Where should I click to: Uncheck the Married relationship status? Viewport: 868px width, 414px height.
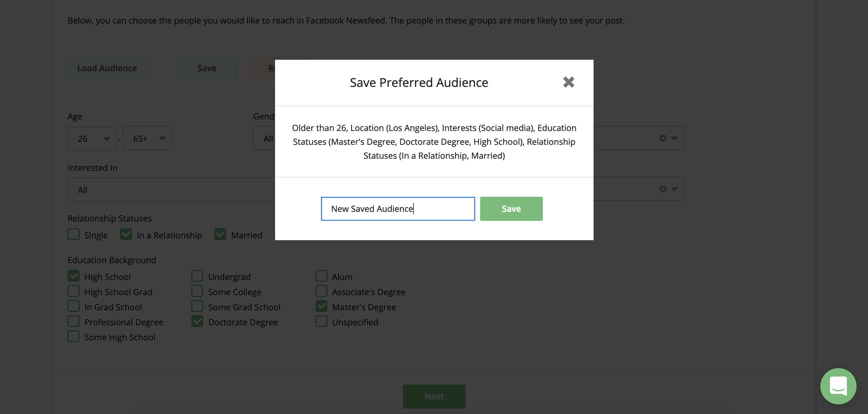click(220, 234)
